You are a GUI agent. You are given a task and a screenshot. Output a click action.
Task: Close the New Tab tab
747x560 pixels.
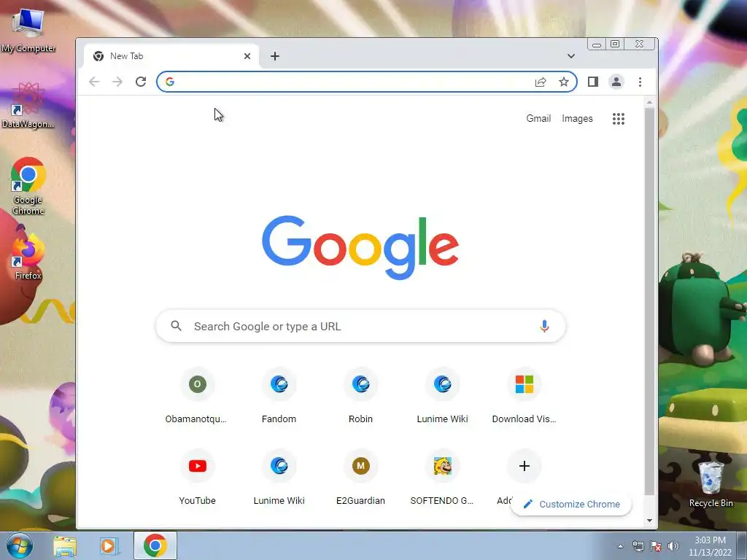(x=247, y=56)
